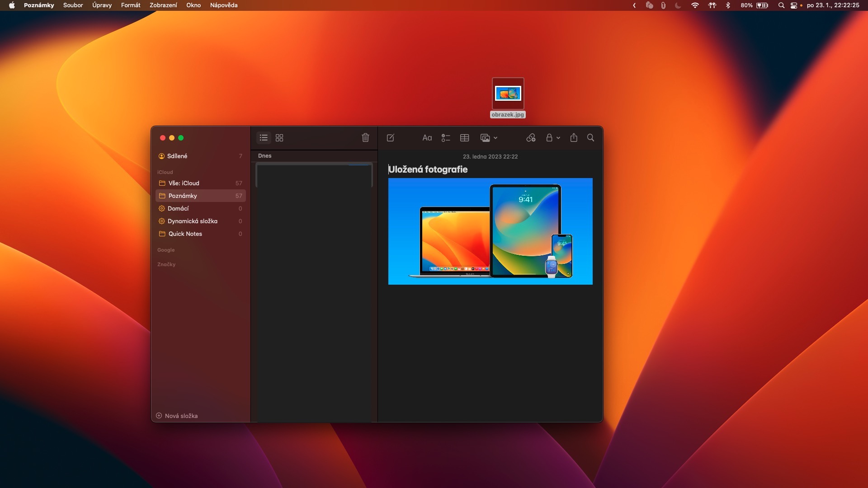This screenshot has width=868, height=488.
Task: Switch to list view mode
Action: click(264, 138)
